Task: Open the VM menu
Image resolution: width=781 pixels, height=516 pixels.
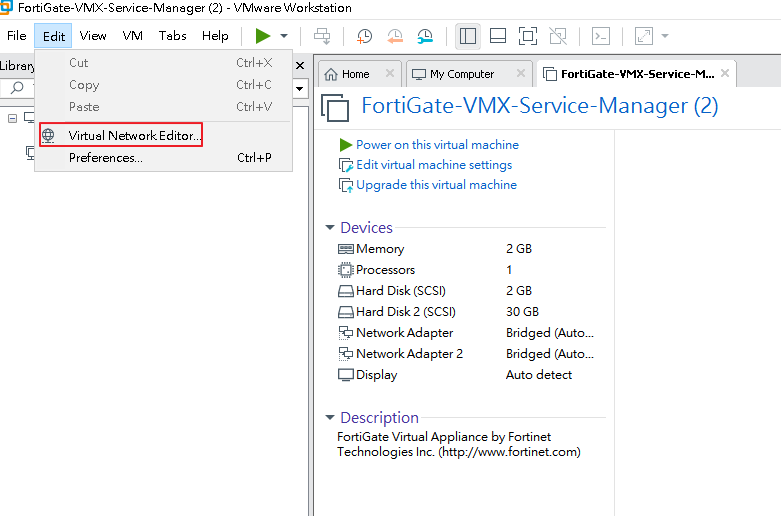Action: click(x=132, y=36)
